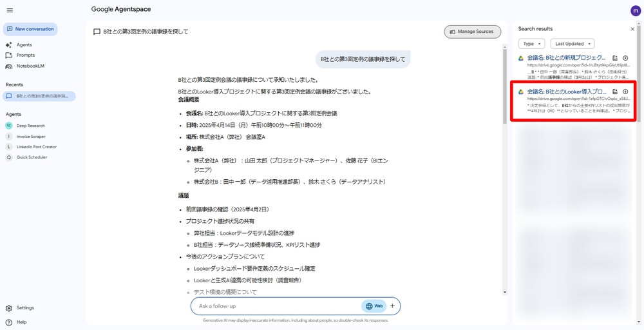Click the Prompts icon
644x330 pixels.
pos(9,55)
